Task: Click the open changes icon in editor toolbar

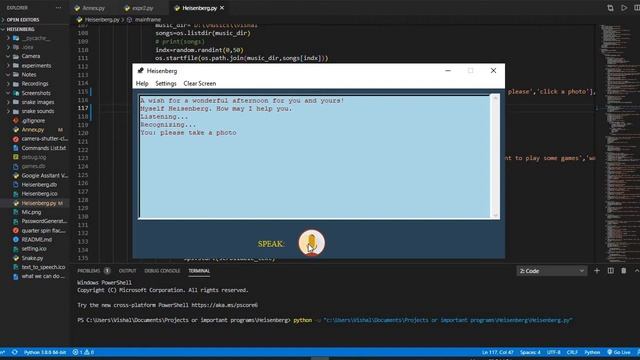Action: click(x=610, y=8)
